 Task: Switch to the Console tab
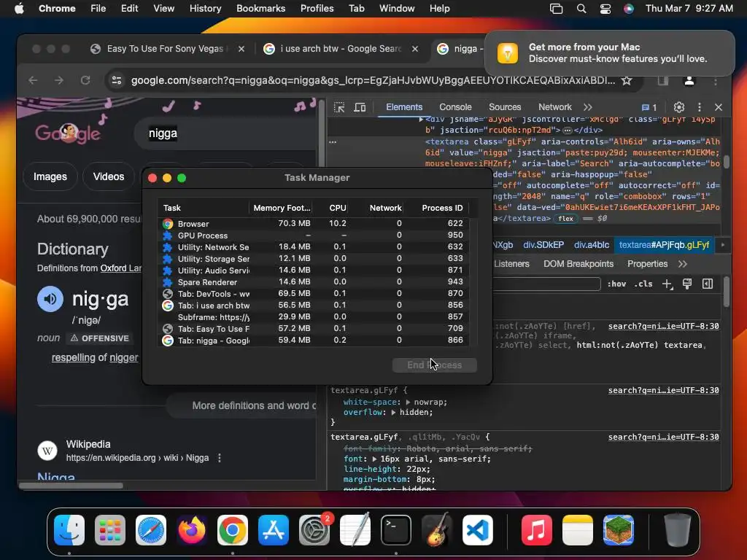click(x=455, y=108)
